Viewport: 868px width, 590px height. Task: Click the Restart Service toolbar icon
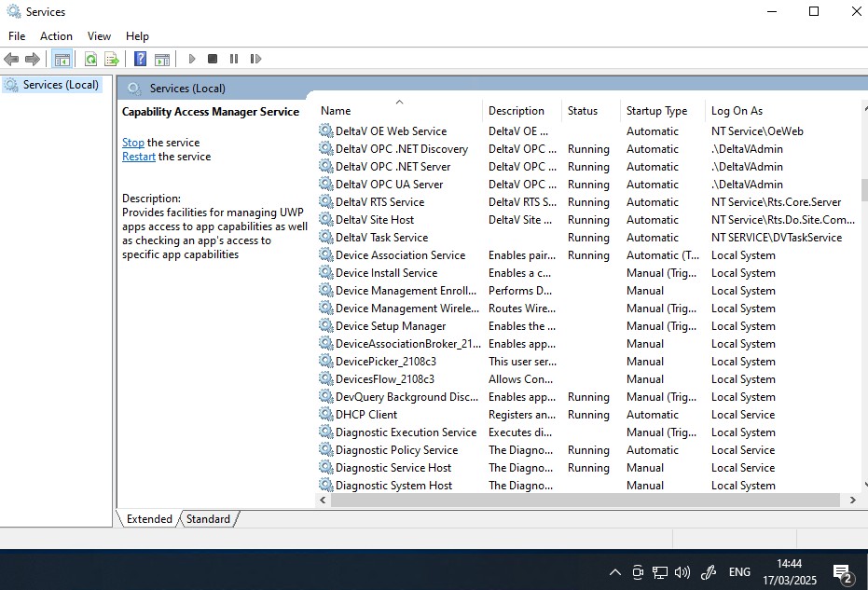click(255, 58)
